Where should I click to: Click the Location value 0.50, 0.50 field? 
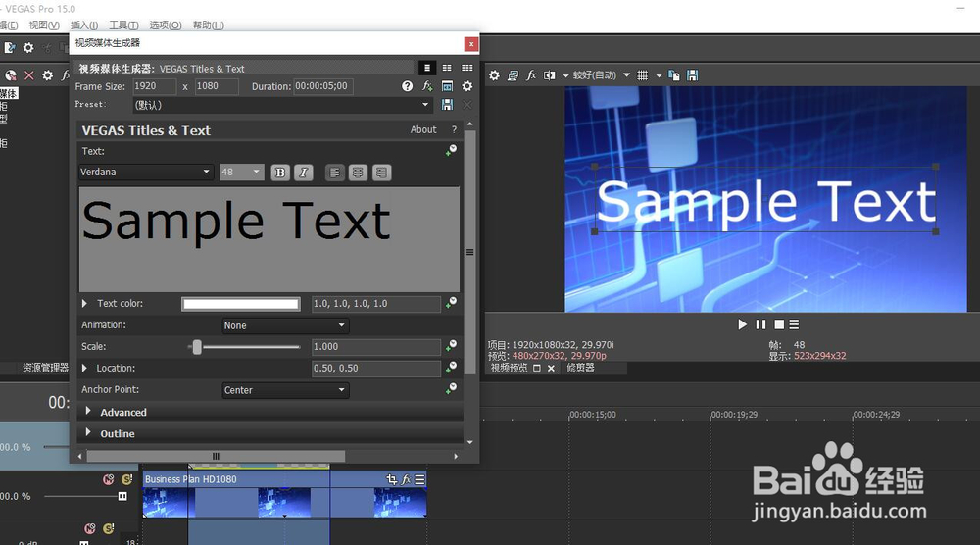click(x=376, y=369)
